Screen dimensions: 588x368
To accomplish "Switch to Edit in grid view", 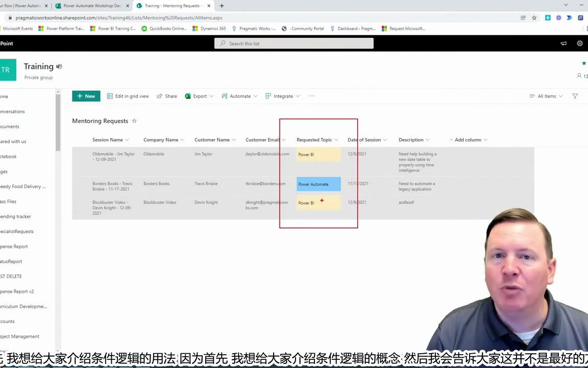I will [x=128, y=96].
